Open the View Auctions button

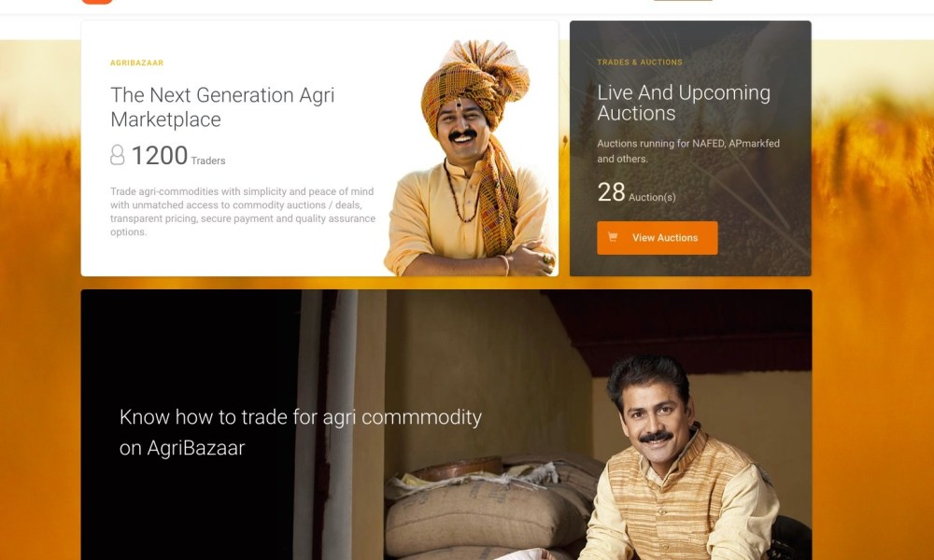(x=657, y=238)
